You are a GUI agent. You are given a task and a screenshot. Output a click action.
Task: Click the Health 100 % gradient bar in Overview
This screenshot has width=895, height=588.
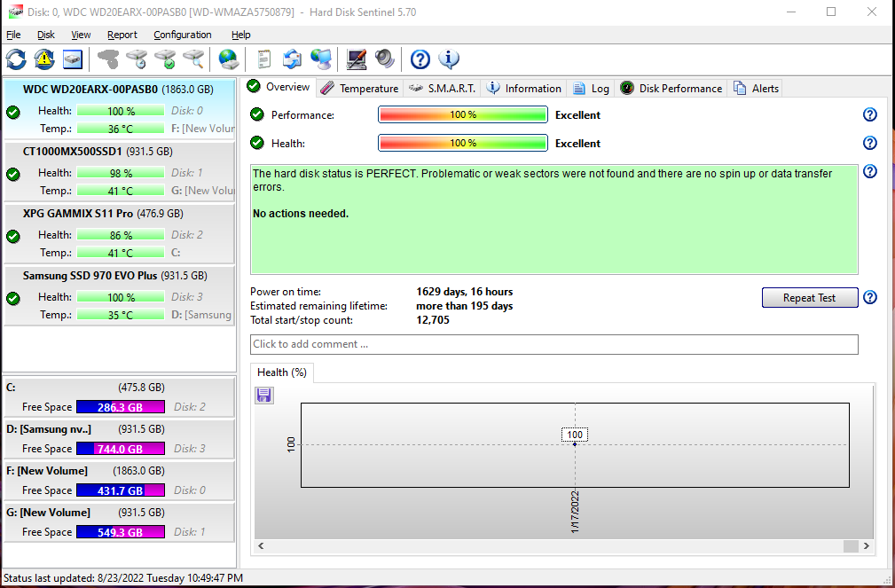click(463, 143)
